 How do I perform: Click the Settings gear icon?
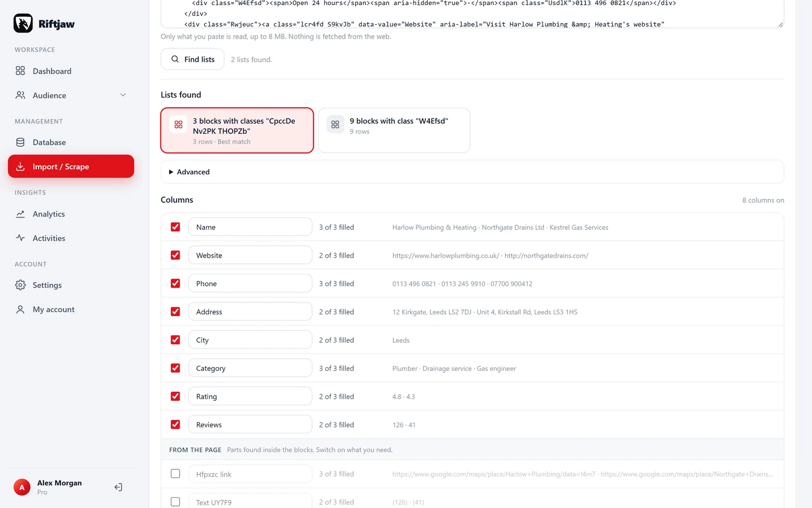coord(20,285)
